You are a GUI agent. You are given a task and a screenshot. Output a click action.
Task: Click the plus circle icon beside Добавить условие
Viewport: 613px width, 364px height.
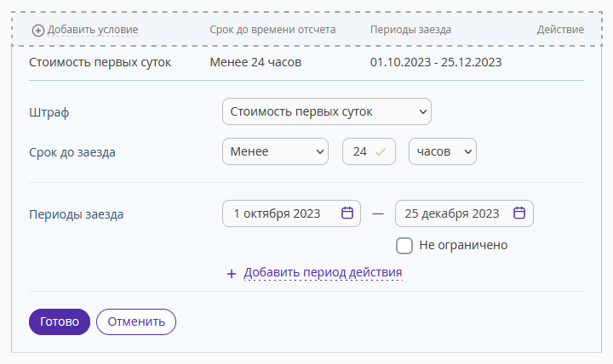tap(38, 31)
